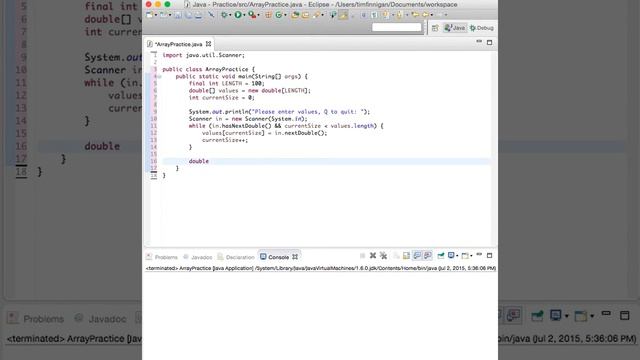
Task: Maximize the editor area
Action: point(489,42)
